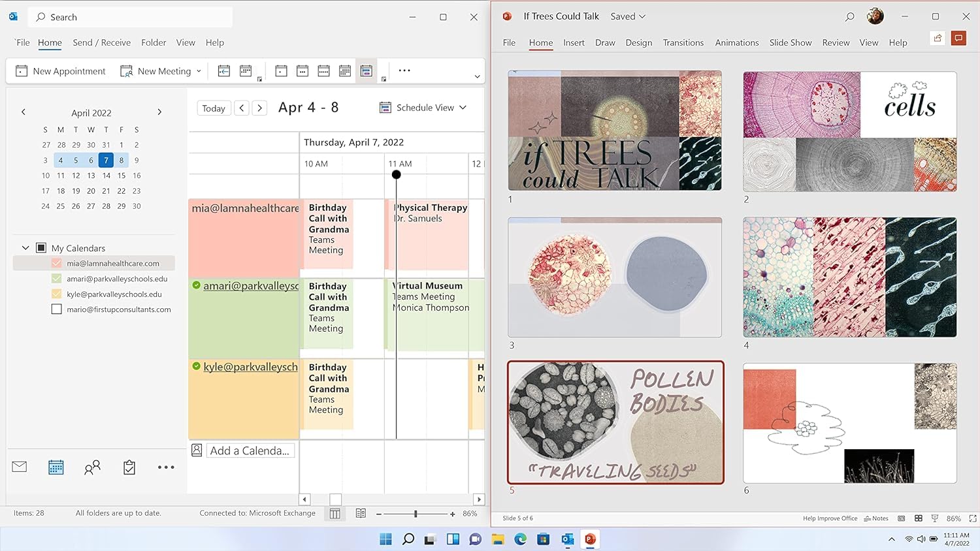This screenshot has width=980, height=551.
Task: Select the 'cells' slide 2 thumbnail
Action: coord(849,132)
